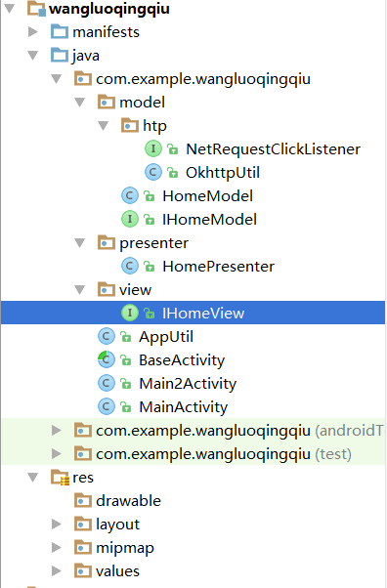Collapse the presenter package
This screenshot has height=588, width=387.
pyautogui.click(x=79, y=243)
